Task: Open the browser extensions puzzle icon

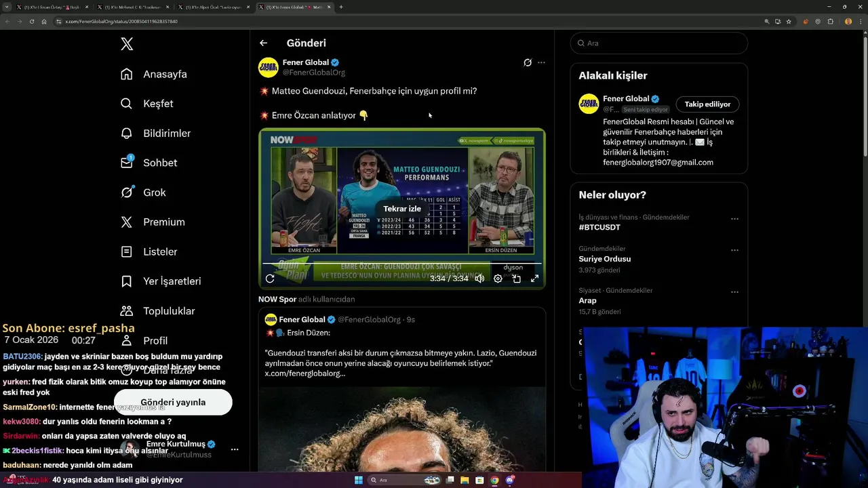Action: pos(830,22)
